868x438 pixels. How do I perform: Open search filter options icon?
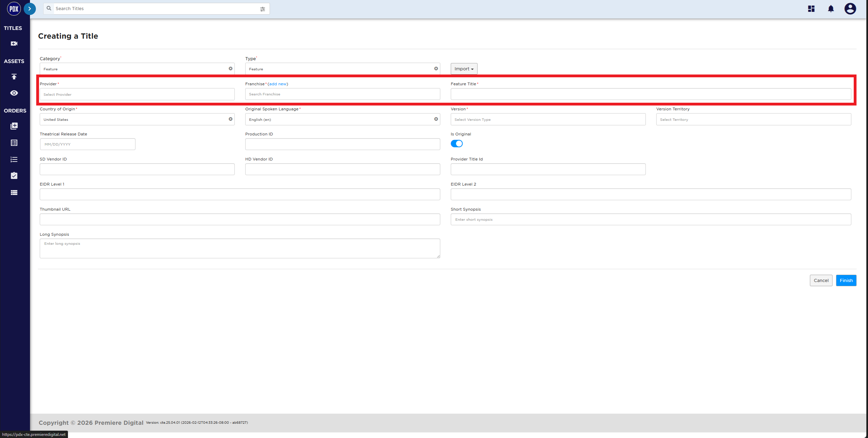[x=263, y=9]
